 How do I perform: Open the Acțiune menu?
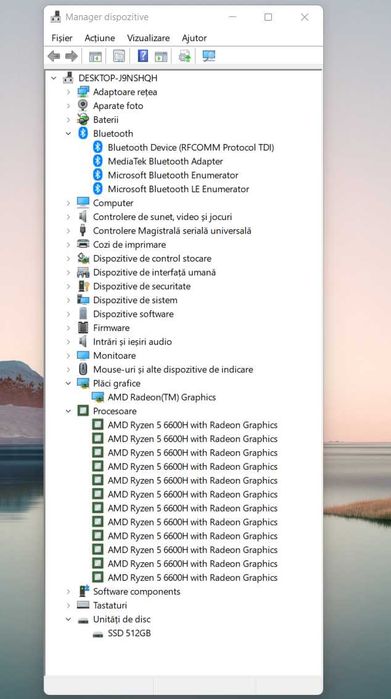(x=100, y=38)
